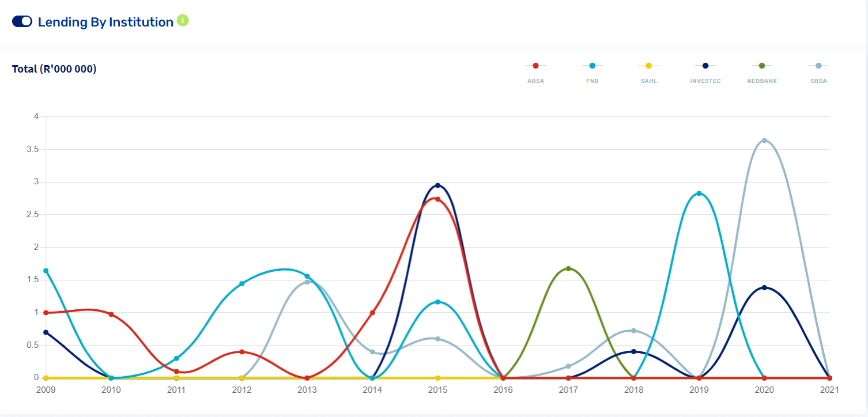The width and height of the screenshot is (868, 417).
Task: Click the FNB data point at 2009
Action: point(46,271)
